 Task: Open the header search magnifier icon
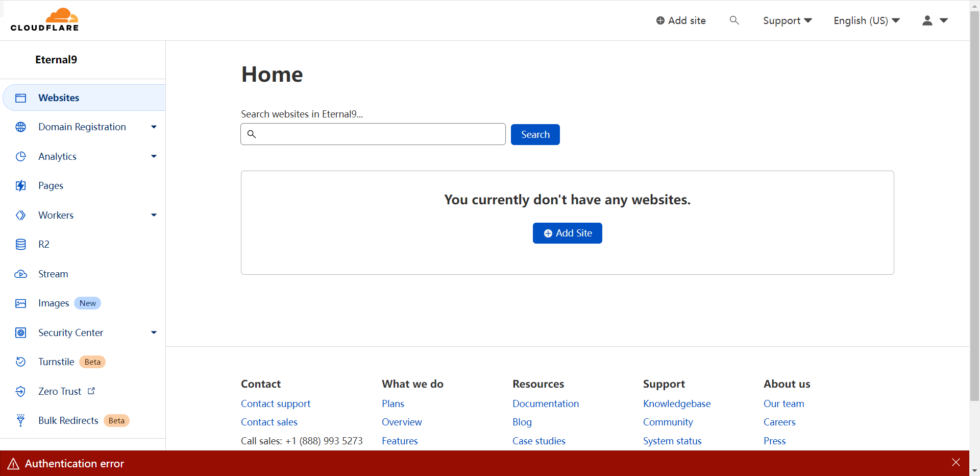tap(734, 20)
